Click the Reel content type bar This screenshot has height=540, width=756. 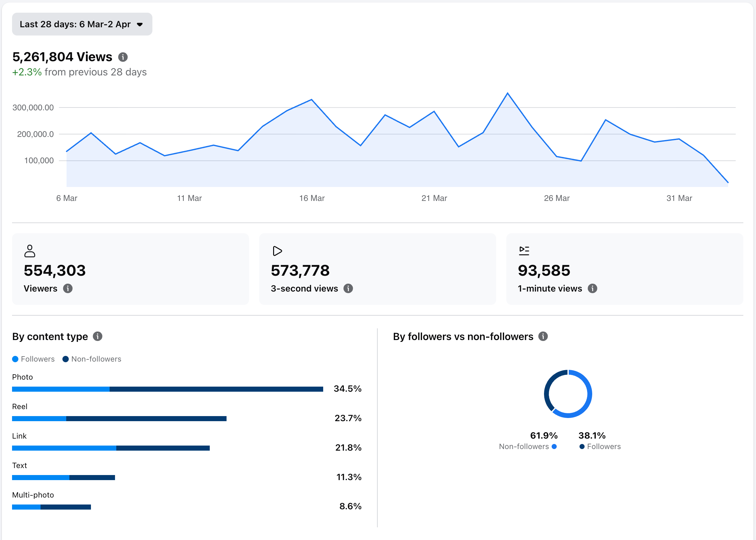[119, 419]
